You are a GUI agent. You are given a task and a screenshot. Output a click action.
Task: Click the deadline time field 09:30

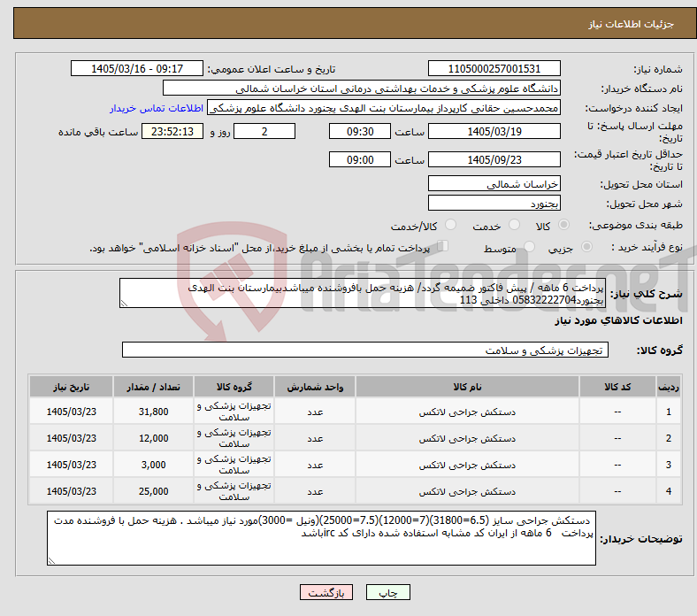point(360,132)
